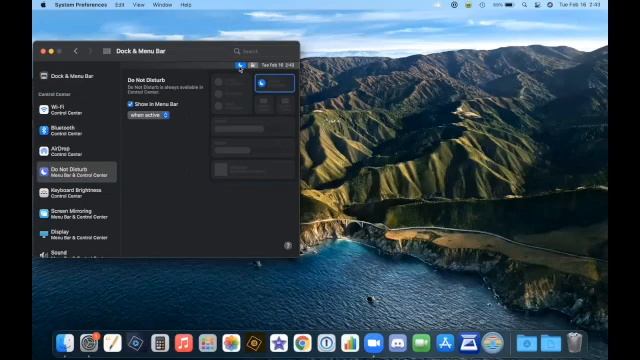Click battery status in menu bar
The height and width of the screenshot is (360, 640).
[x=503, y=5]
